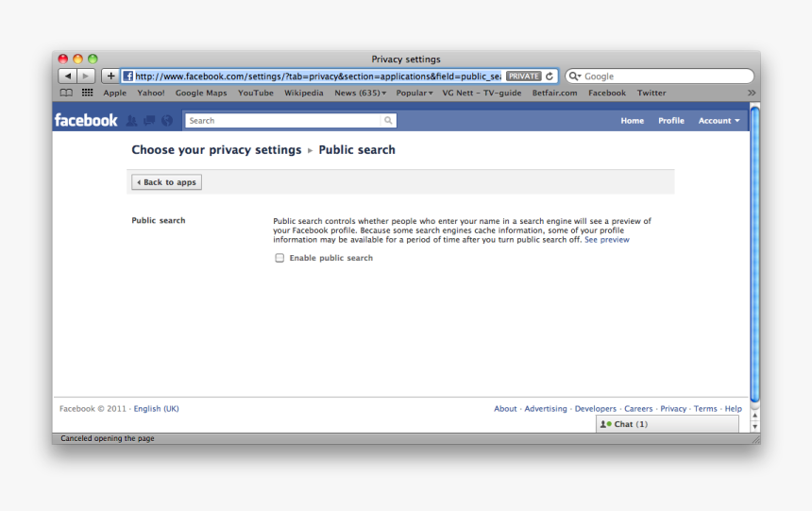The height and width of the screenshot is (511, 812).
Task: Reload the page using the refresh icon
Action: (550, 77)
